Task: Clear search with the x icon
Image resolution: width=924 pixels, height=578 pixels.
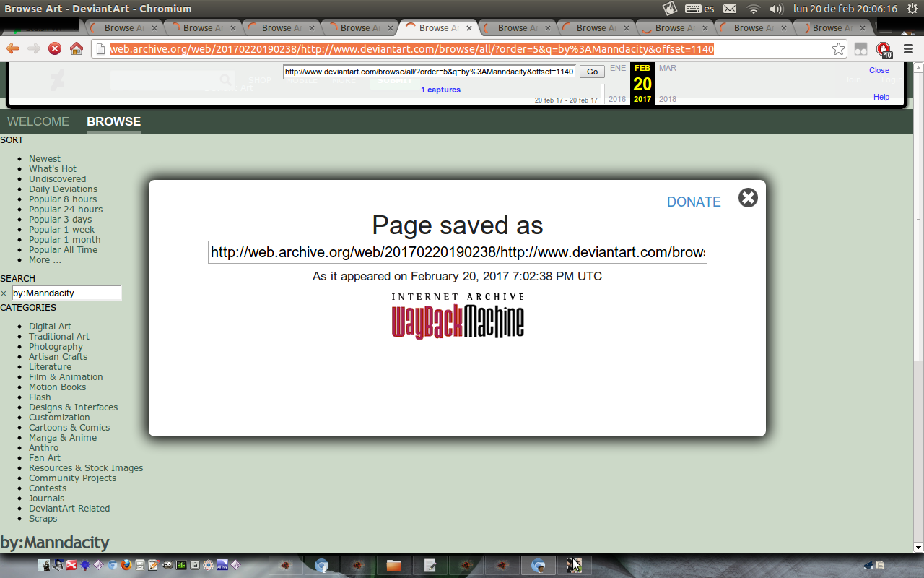Action: click(4, 293)
